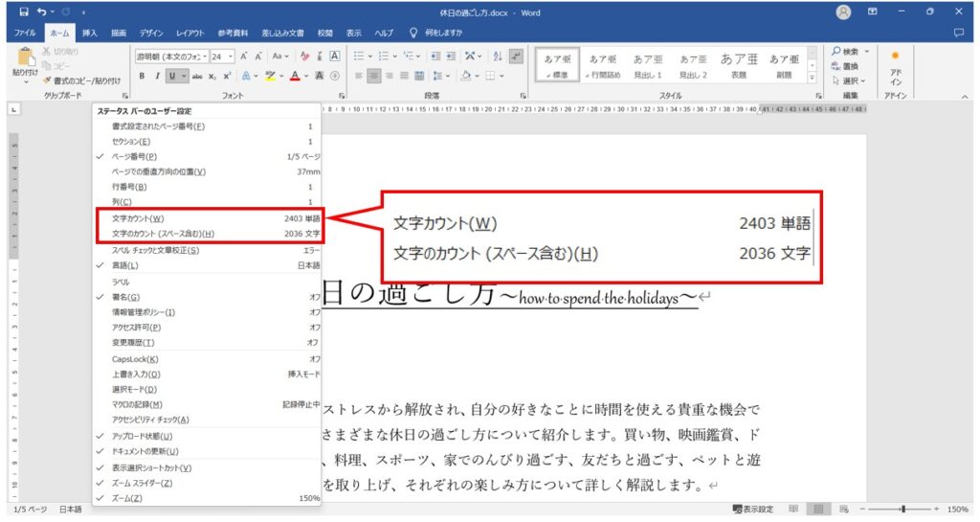
Task: Click the アドイン (Add-ins) icon
Action: click(896, 69)
